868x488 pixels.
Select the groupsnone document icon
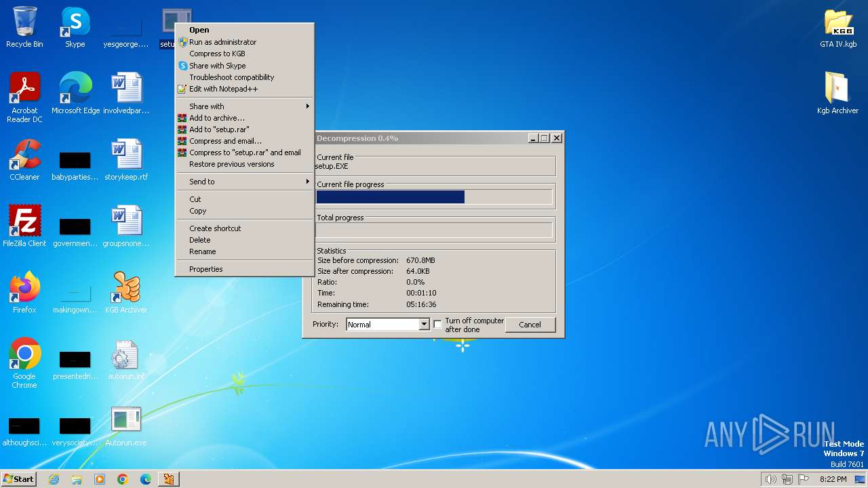coord(126,226)
